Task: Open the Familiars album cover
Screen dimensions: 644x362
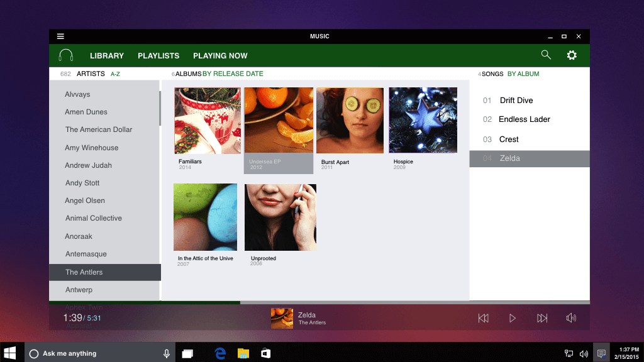Action: (x=208, y=121)
